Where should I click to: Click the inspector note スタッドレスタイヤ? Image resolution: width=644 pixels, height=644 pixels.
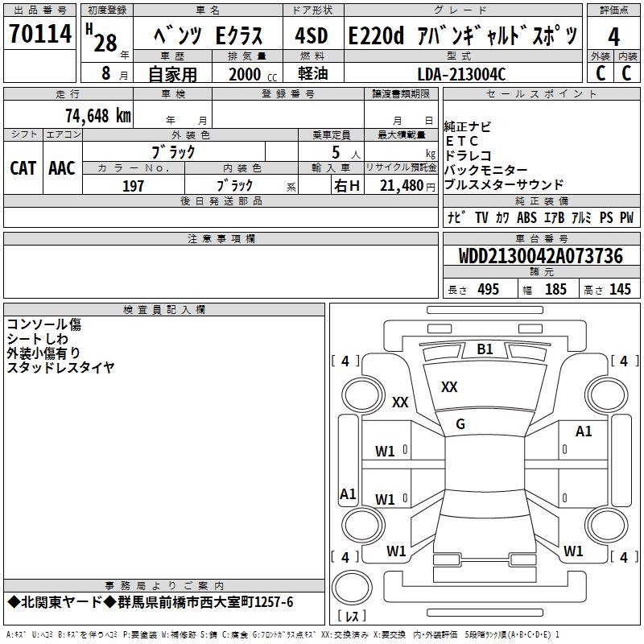[60, 367]
